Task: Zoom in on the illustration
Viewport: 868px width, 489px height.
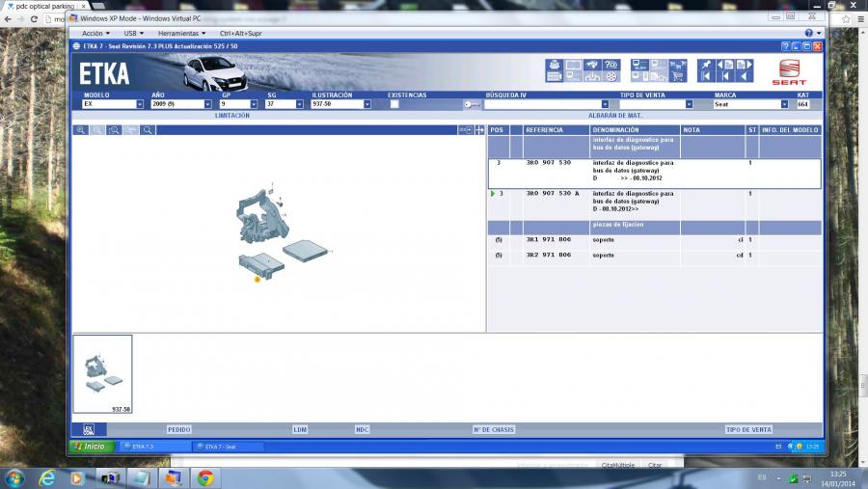Action: point(81,130)
